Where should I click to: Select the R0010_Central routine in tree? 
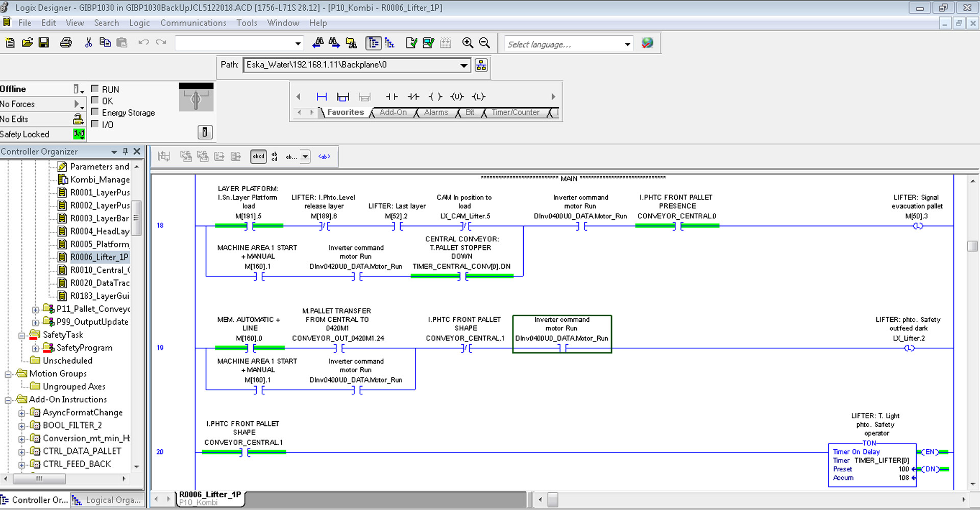click(x=94, y=270)
